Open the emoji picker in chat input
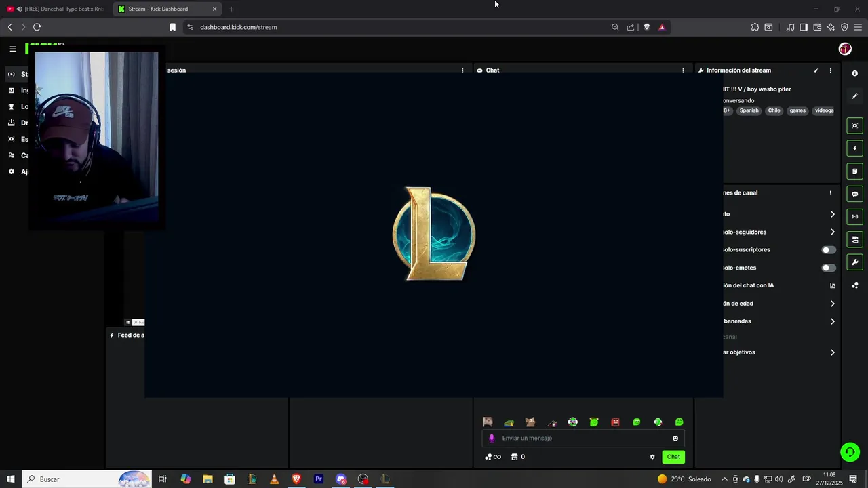Screen dimensions: 868x488 point(675,439)
